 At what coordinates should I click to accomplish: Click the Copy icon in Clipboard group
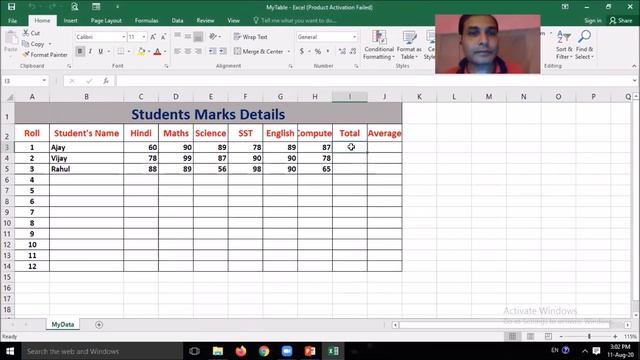26,44
